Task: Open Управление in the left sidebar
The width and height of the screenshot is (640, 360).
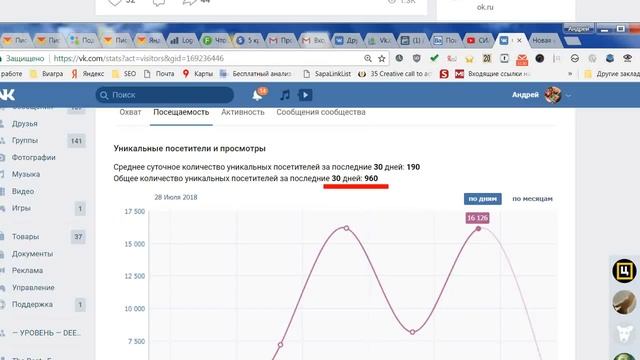Action: [33, 288]
